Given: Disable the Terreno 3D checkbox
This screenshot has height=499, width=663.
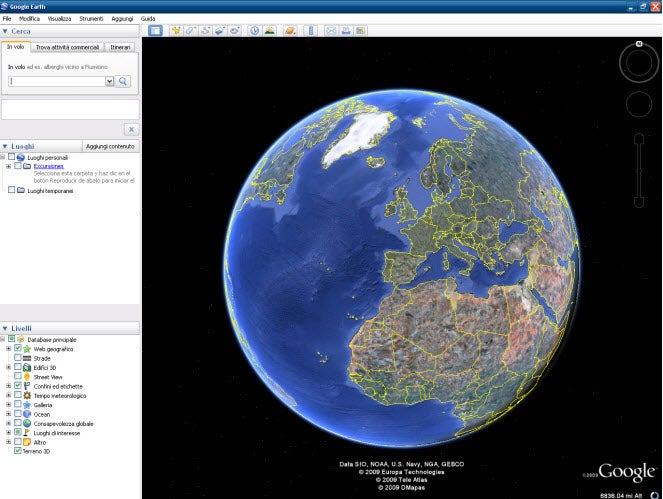Looking at the screenshot, I should pyautogui.click(x=18, y=451).
